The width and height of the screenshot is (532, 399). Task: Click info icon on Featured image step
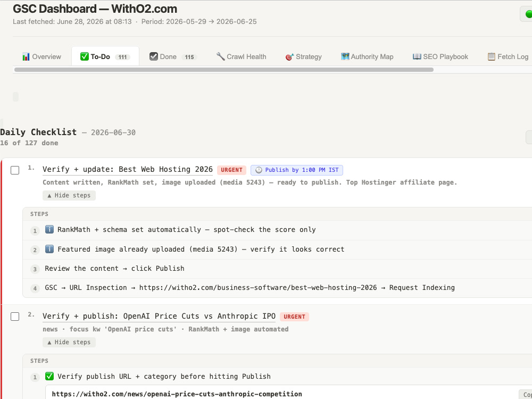49,249
